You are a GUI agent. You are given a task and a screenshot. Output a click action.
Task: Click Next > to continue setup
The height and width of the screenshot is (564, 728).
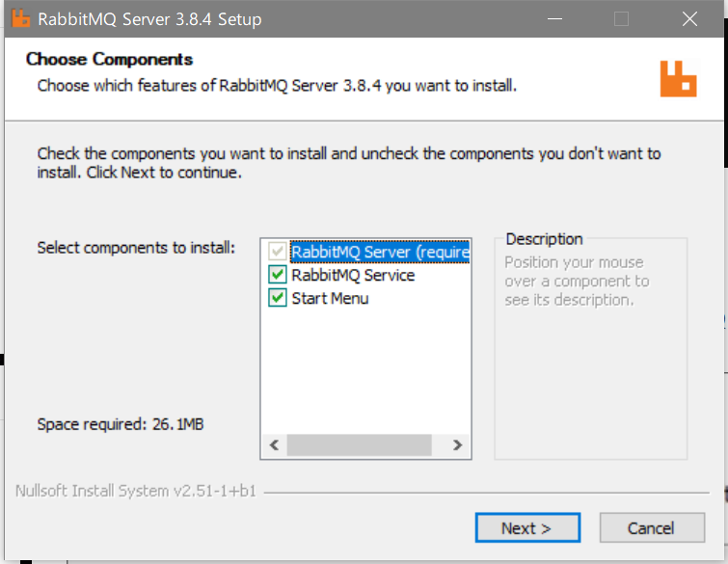pyautogui.click(x=527, y=527)
